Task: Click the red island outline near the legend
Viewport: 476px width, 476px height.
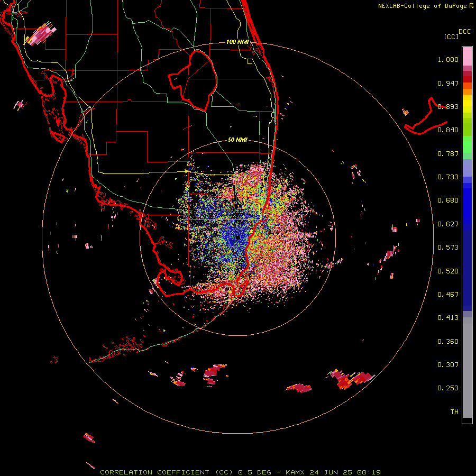Action: (x=426, y=117)
